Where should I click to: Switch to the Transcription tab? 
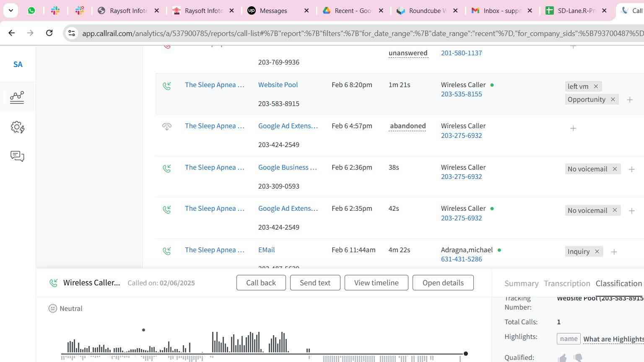coord(567,283)
